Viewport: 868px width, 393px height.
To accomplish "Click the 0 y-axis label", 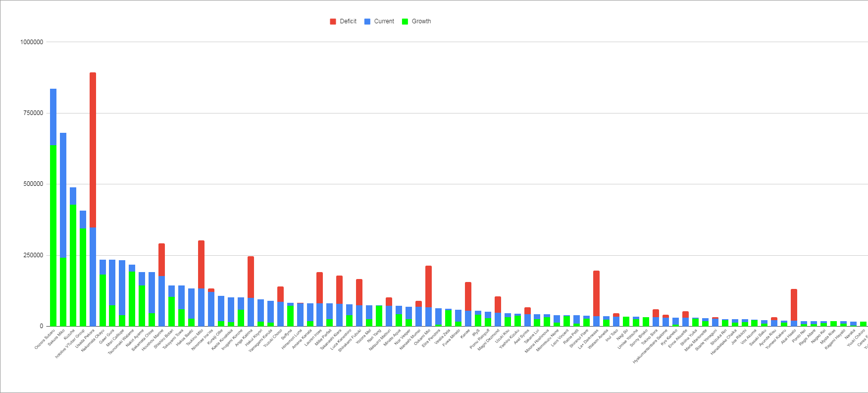I will tap(42, 326).
